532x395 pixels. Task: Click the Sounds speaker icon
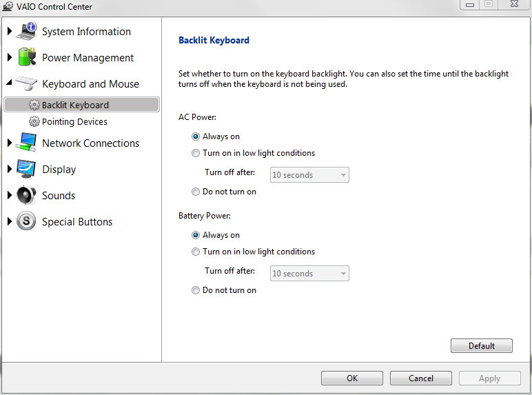(26, 195)
